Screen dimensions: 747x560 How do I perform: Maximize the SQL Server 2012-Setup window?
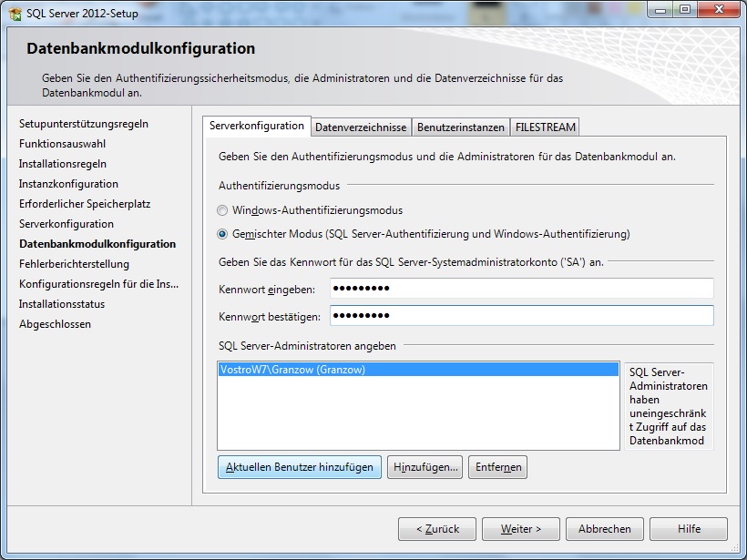(x=685, y=10)
